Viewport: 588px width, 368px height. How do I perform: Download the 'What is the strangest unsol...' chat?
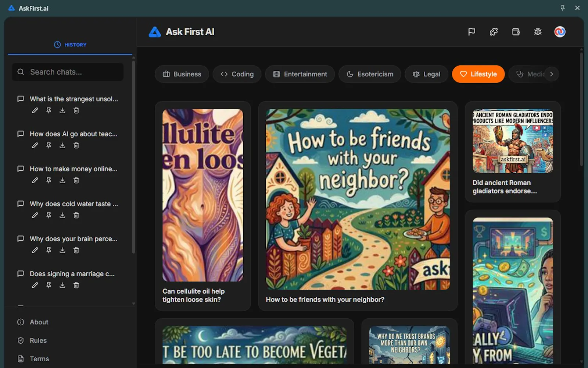(x=62, y=110)
